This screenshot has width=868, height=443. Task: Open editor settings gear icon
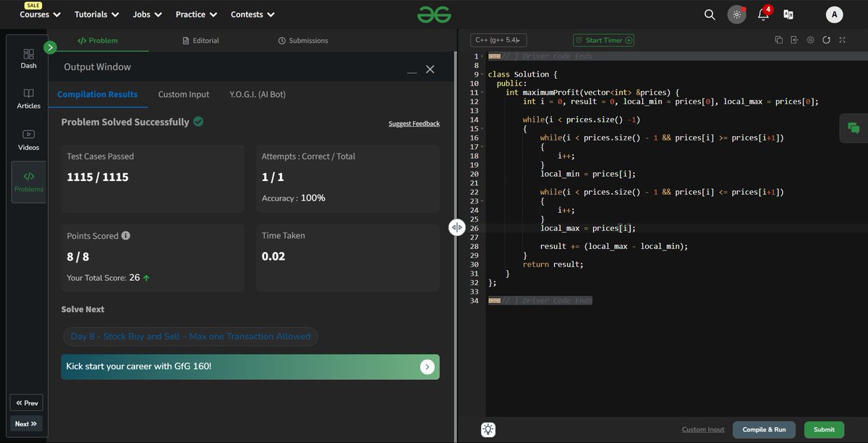tap(810, 41)
